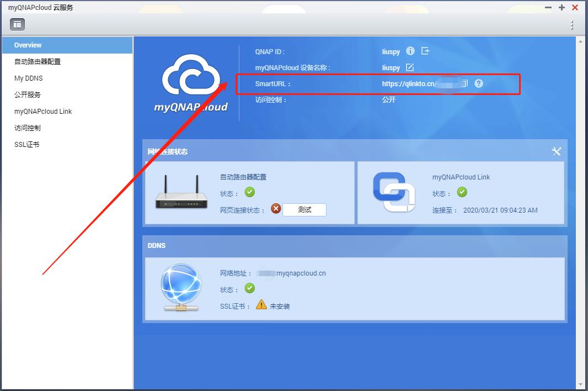Screen dimensions: 588x391
Task: Open network connection settings wrench icon
Action: (556, 151)
